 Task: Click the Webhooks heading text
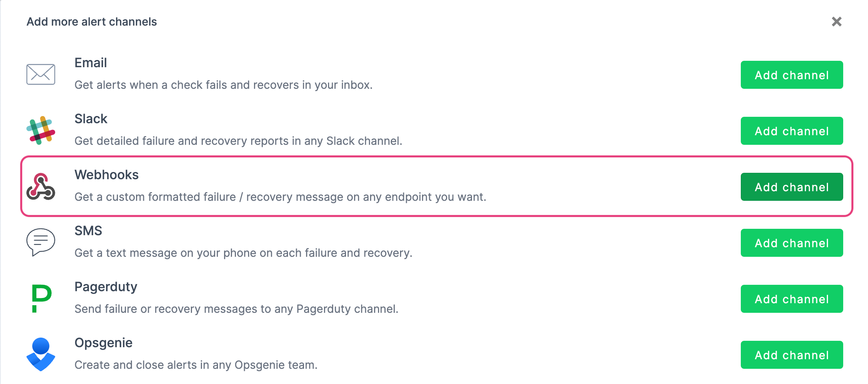coord(106,174)
